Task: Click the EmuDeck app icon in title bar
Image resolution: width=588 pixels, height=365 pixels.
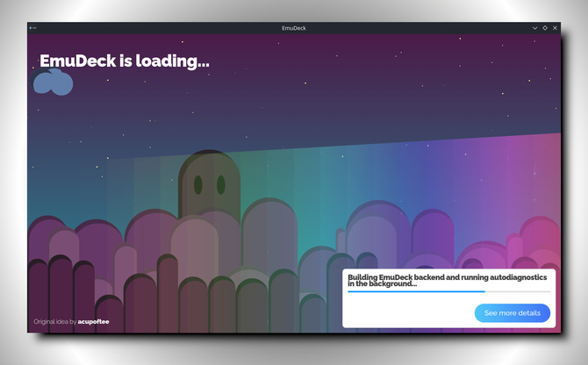Action: (x=33, y=28)
